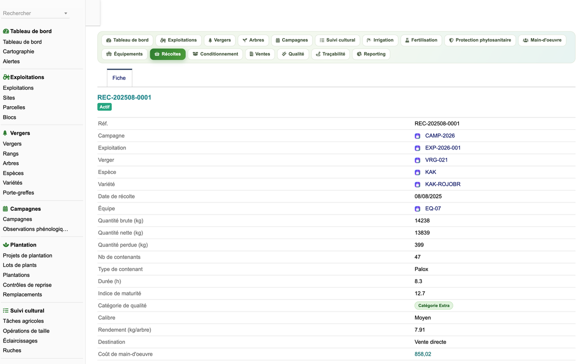Open Observations phénologiques in the sidebar
Image resolution: width=588 pixels, height=364 pixels.
[35, 229]
